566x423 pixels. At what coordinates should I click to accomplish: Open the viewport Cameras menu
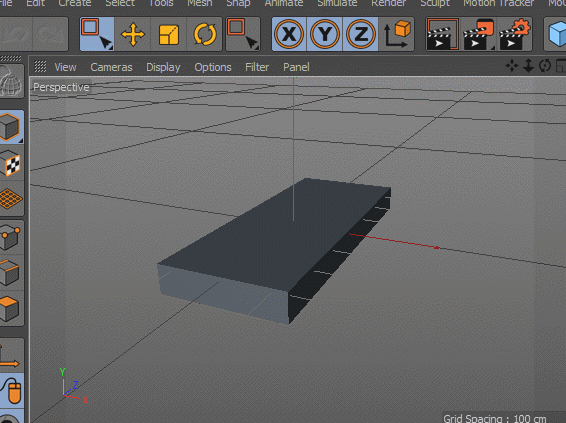click(111, 67)
